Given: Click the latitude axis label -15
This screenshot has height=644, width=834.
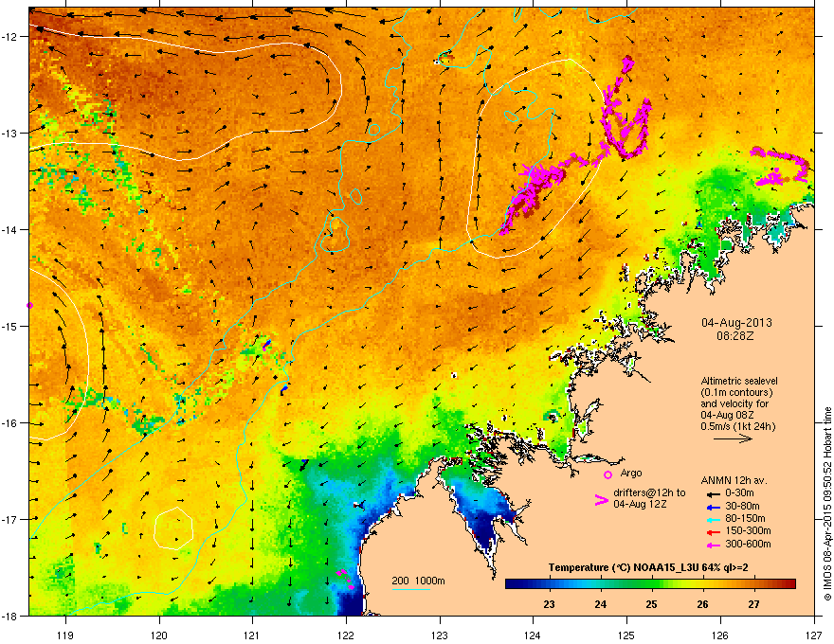Looking at the screenshot, I should click(10, 326).
